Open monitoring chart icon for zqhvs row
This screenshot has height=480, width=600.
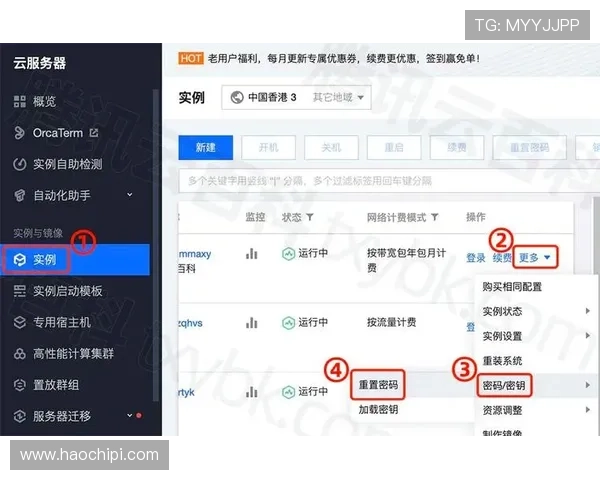coord(251,323)
